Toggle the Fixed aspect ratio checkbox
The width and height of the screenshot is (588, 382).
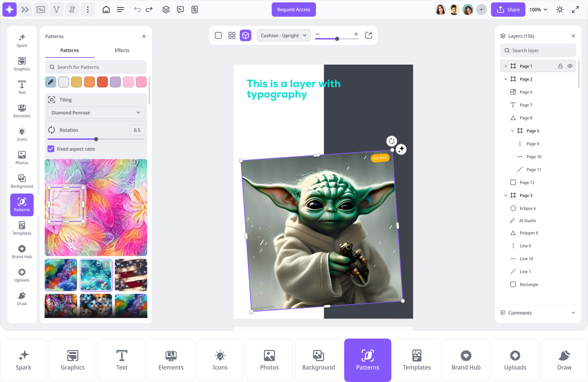(x=51, y=149)
